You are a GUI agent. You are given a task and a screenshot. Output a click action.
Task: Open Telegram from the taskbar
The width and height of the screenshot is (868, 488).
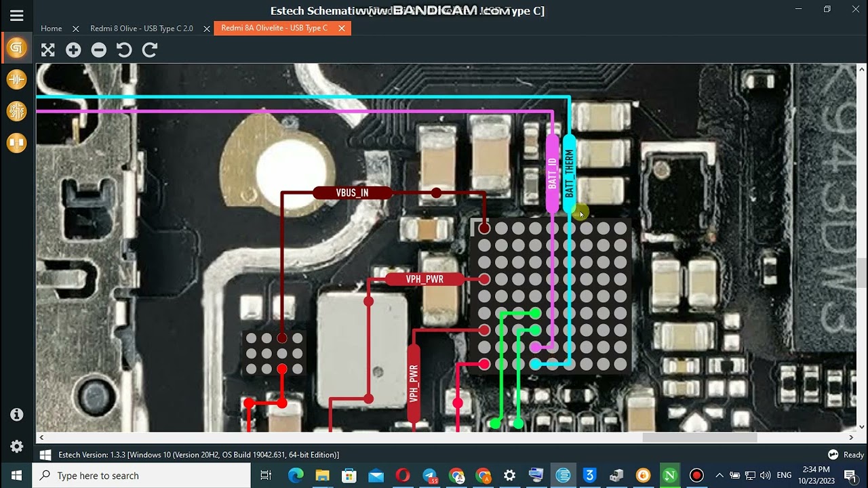point(430,475)
